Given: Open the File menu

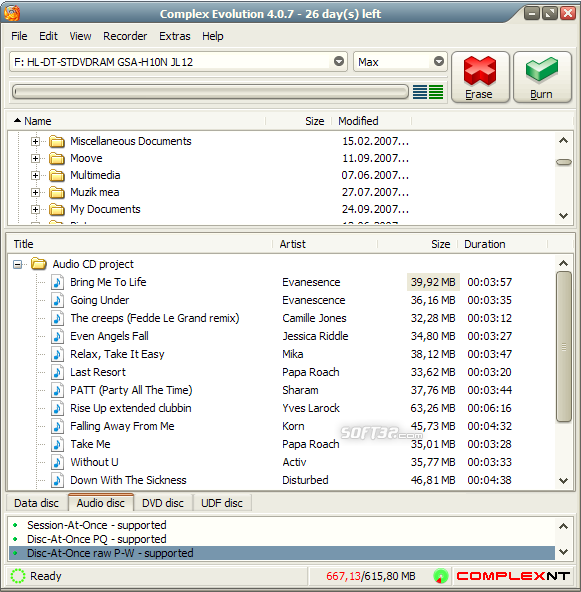Looking at the screenshot, I should (19, 36).
